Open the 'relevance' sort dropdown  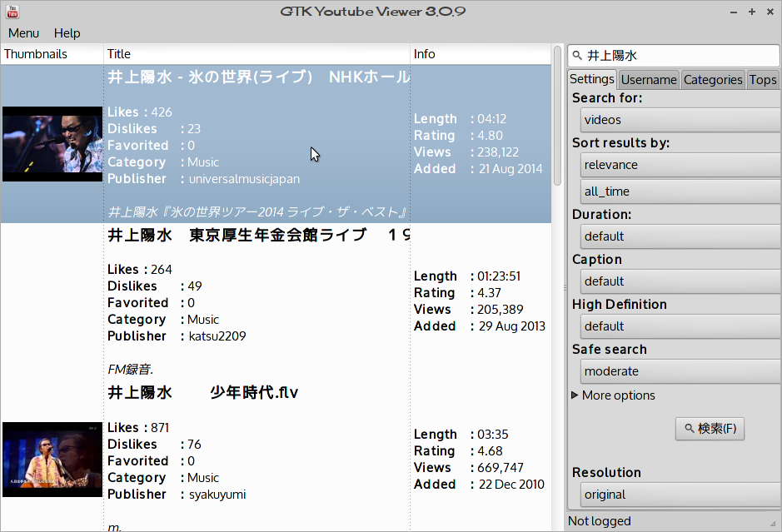tap(680, 165)
